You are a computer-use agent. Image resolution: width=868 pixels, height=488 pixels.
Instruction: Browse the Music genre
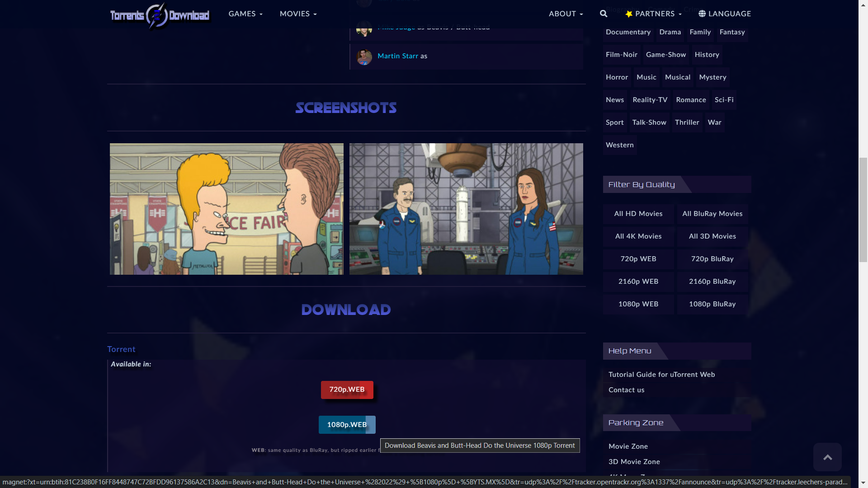click(646, 77)
